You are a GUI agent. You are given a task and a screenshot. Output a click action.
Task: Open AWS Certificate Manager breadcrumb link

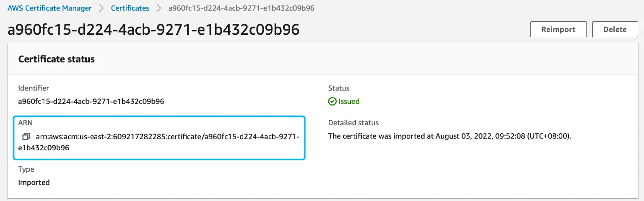coord(49,8)
